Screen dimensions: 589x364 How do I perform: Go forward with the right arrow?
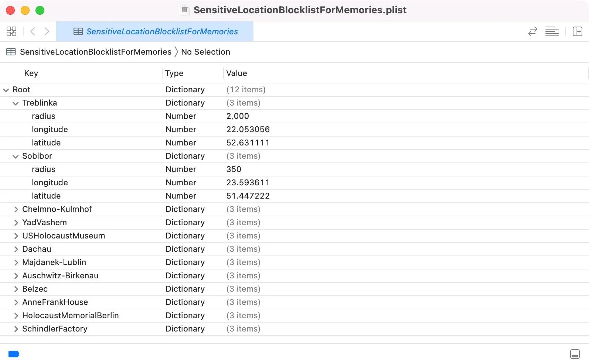coord(47,31)
